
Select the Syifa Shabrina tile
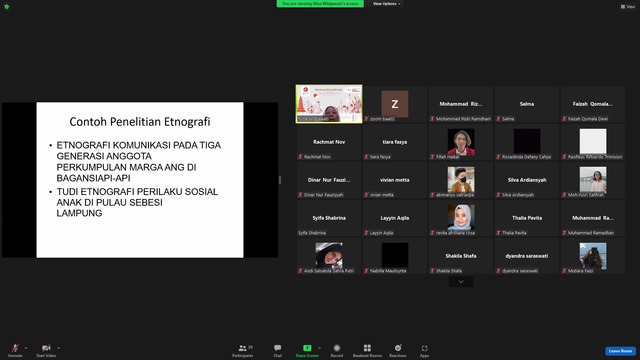tap(329, 218)
